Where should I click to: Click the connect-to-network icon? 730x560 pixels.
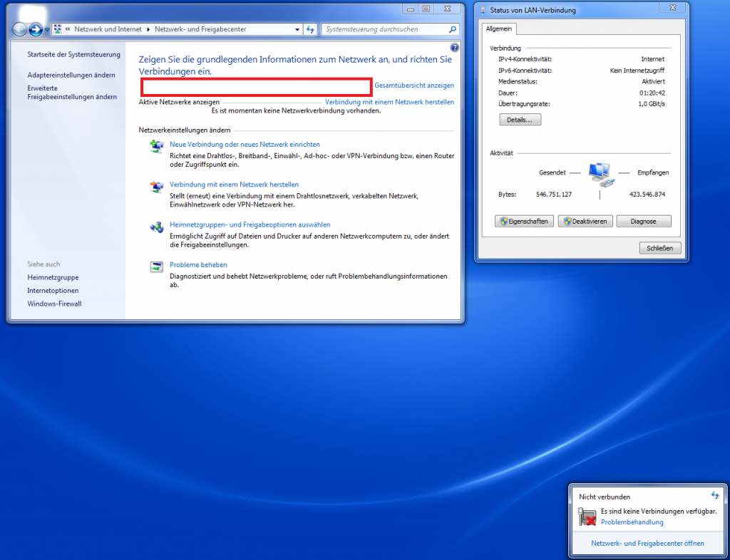coord(157,187)
